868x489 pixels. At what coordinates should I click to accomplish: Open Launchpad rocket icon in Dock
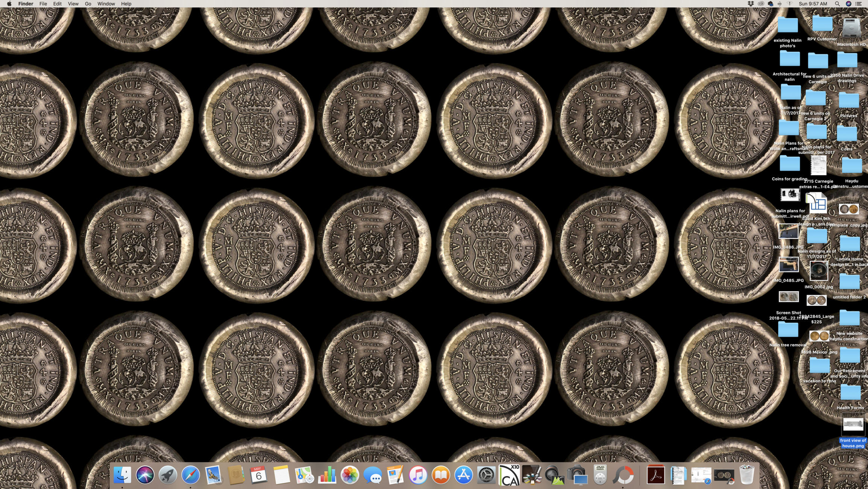point(168,475)
